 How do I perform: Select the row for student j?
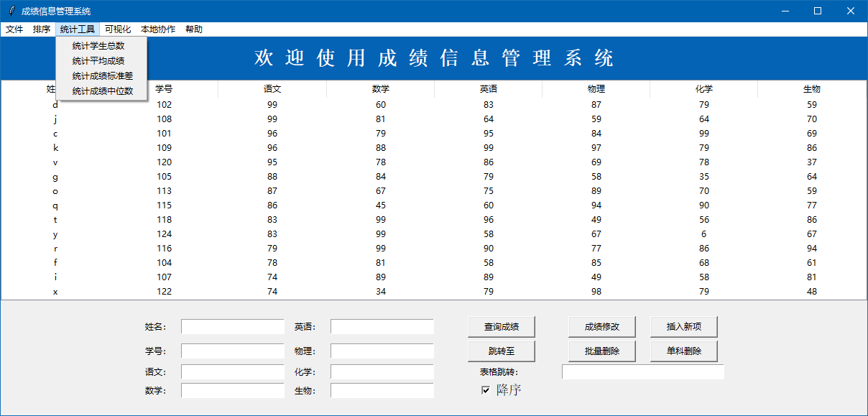click(433, 119)
